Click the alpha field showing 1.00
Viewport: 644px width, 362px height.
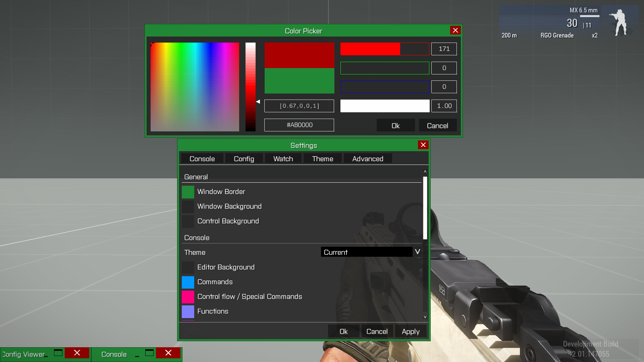click(x=444, y=106)
